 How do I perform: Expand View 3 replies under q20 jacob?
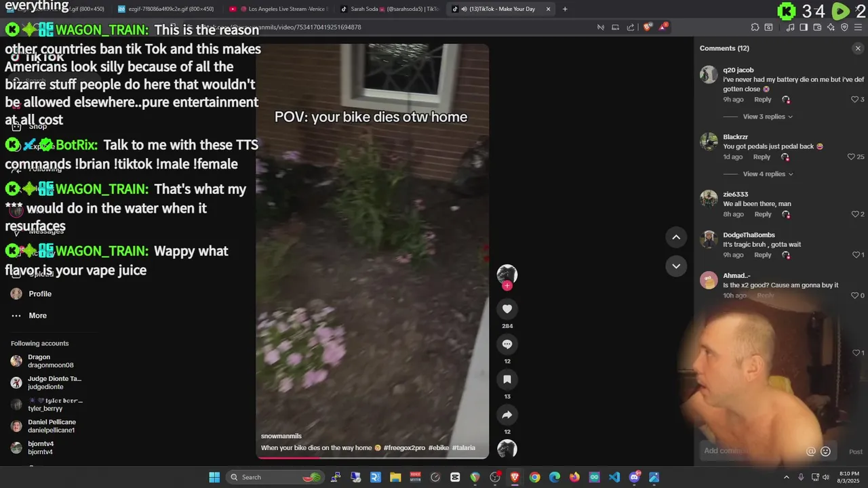(x=768, y=117)
